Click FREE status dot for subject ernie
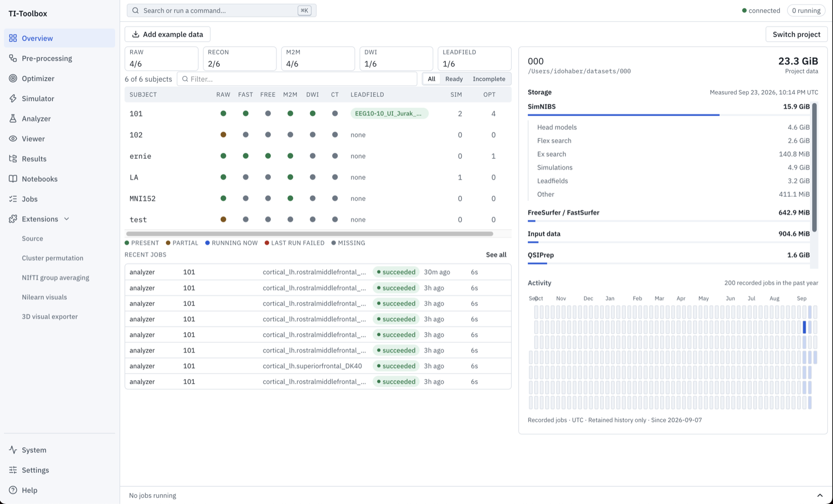The height and width of the screenshot is (504, 833). (268, 156)
